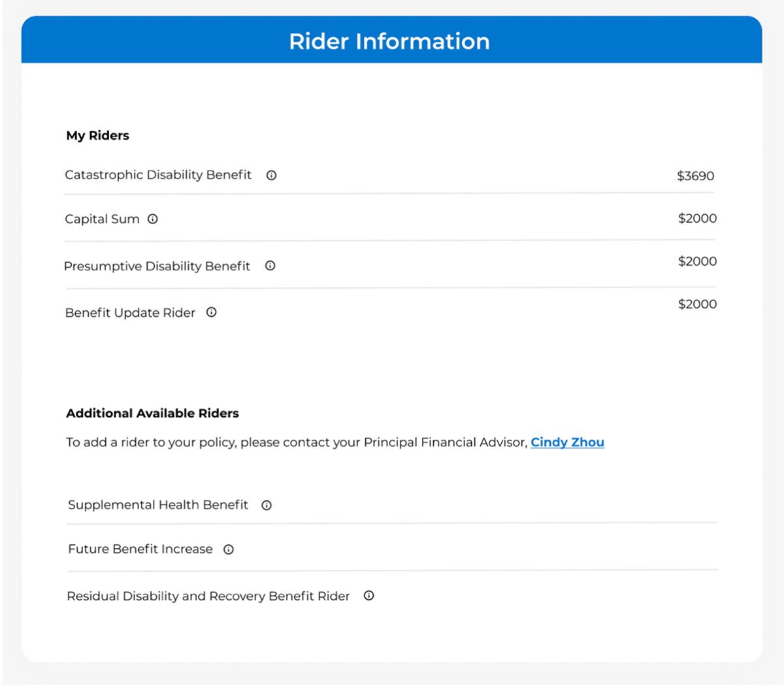Click the $3690 amount

[695, 176]
